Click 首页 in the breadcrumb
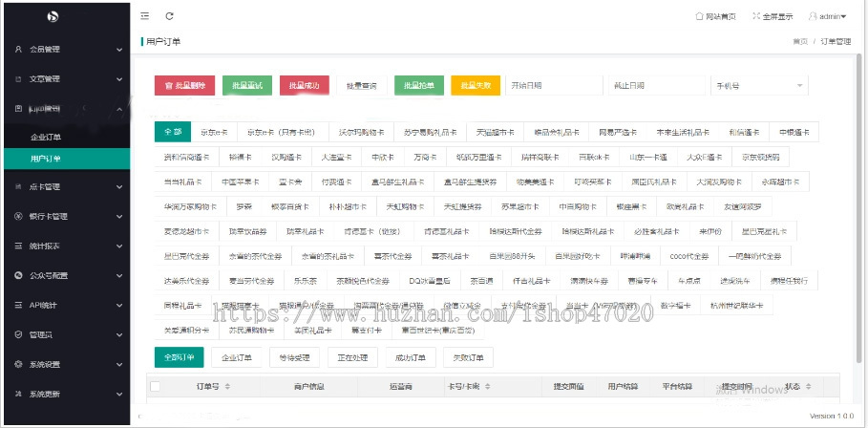This screenshot has height=428, width=868. 800,41
